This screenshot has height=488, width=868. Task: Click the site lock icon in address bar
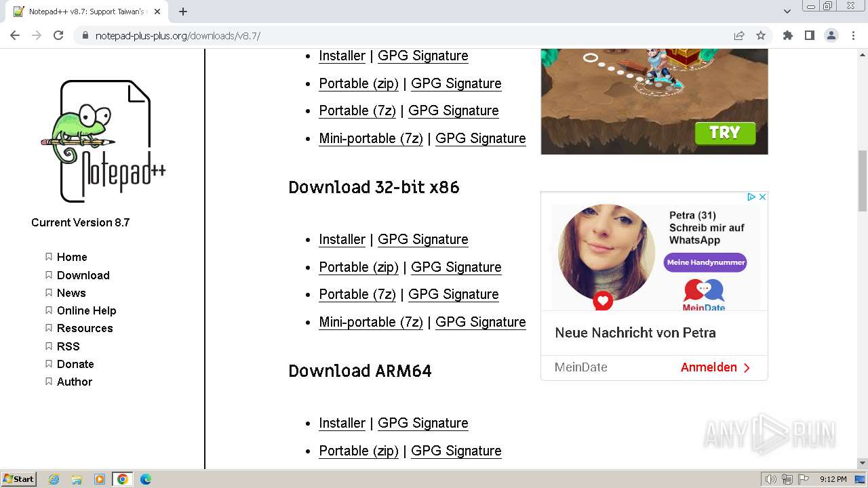point(85,35)
